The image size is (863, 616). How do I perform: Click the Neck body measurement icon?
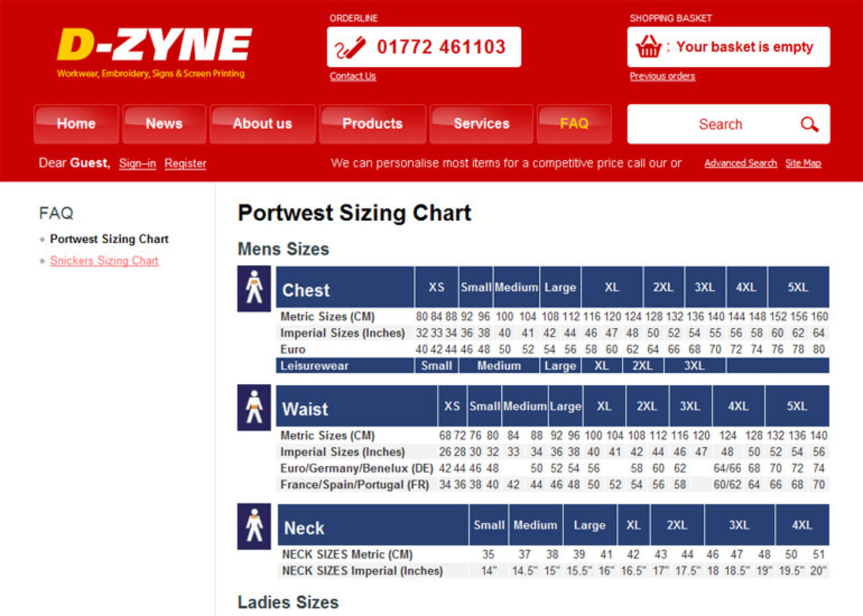tap(254, 526)
